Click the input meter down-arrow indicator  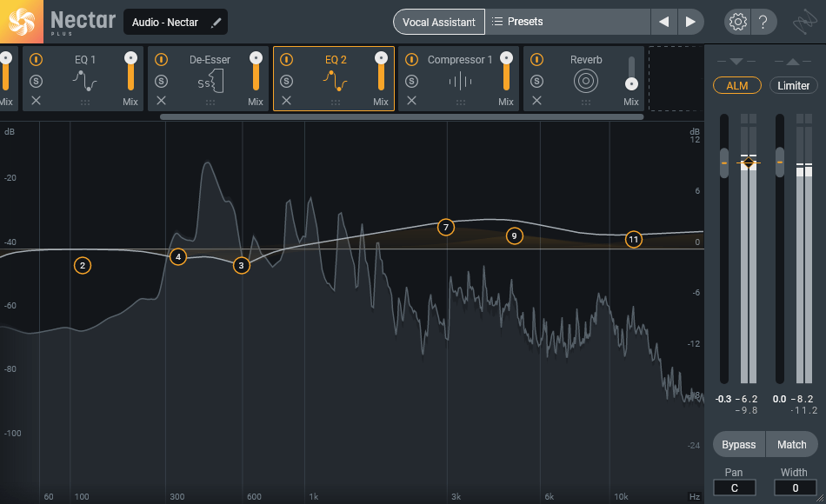(736, 62)
